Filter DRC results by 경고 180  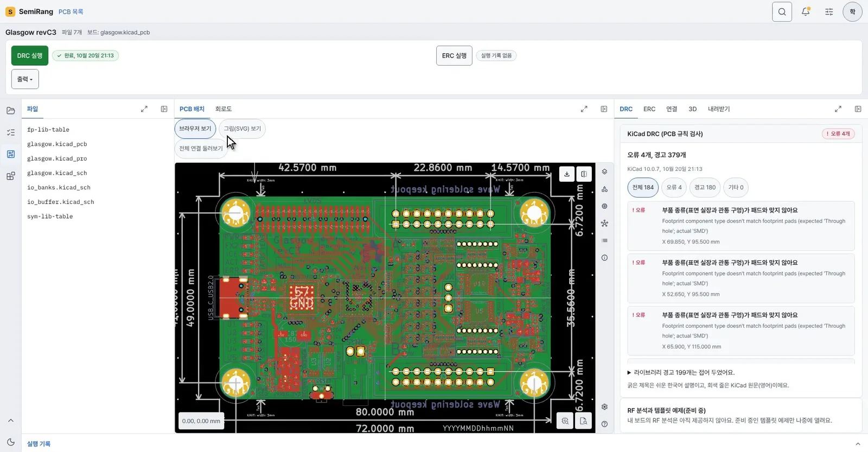pos(705,187)
